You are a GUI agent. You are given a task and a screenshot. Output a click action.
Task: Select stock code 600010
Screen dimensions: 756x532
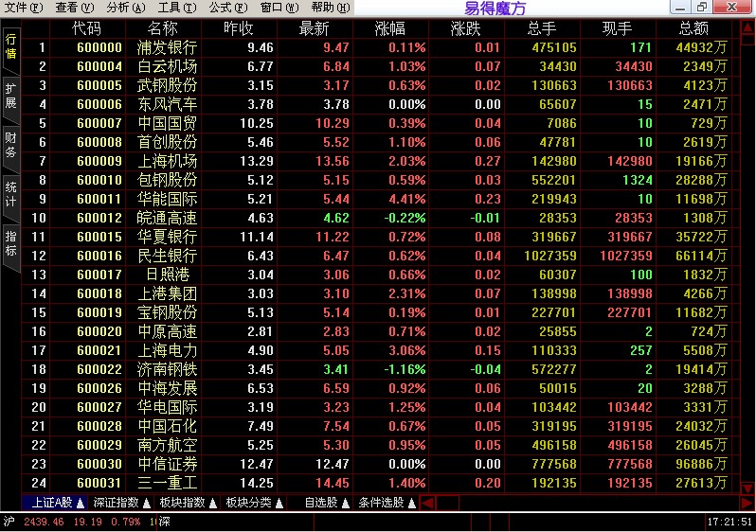click(x=99, y=180)
